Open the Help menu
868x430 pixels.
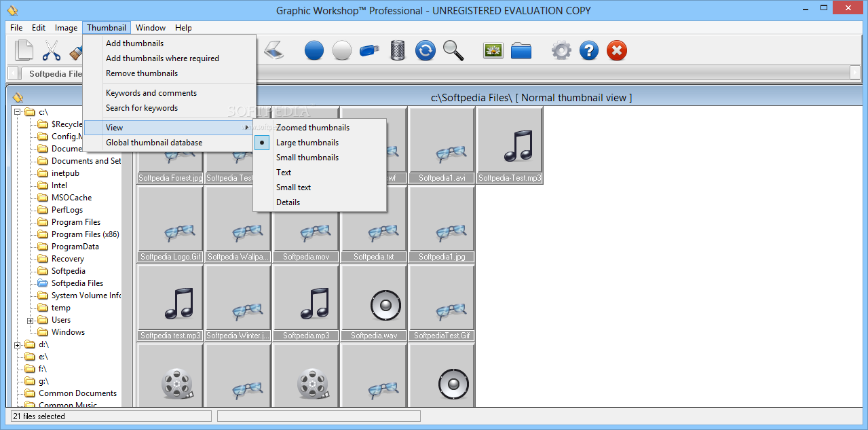(x=183, y=28)
